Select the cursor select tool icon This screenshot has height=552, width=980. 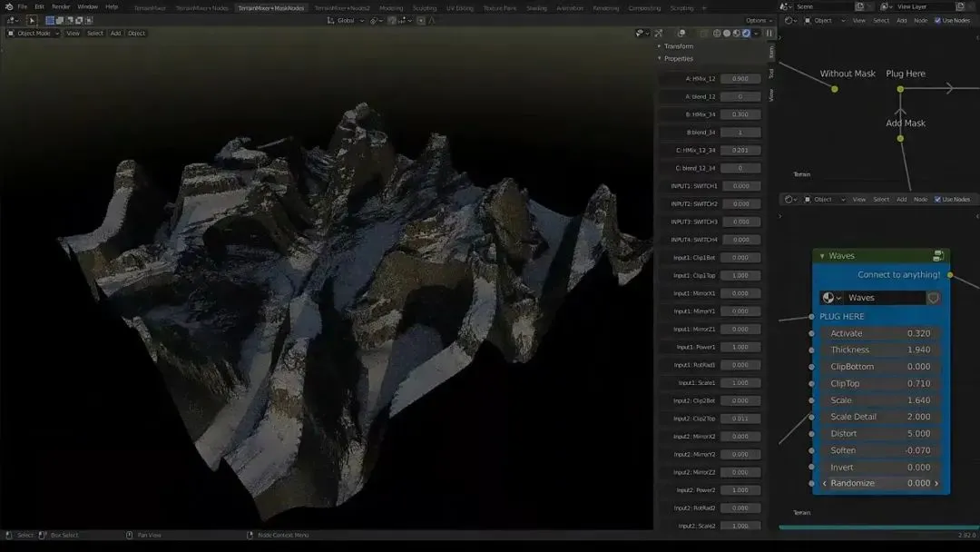(x=31, y=20)
